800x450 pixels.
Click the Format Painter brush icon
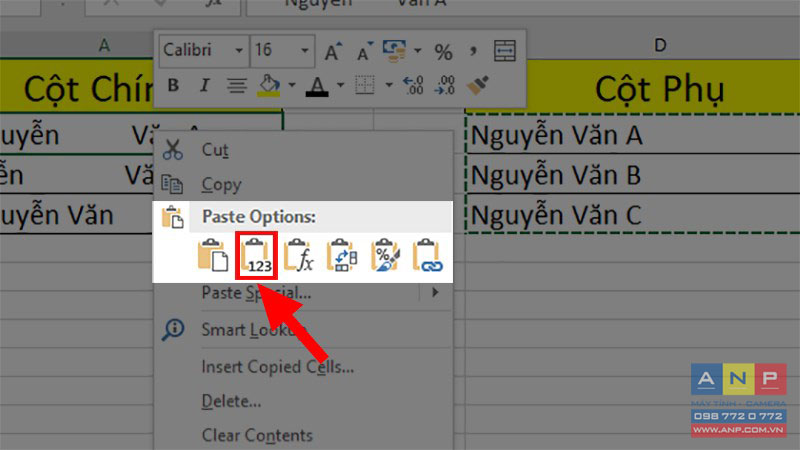tap(478, 85)
